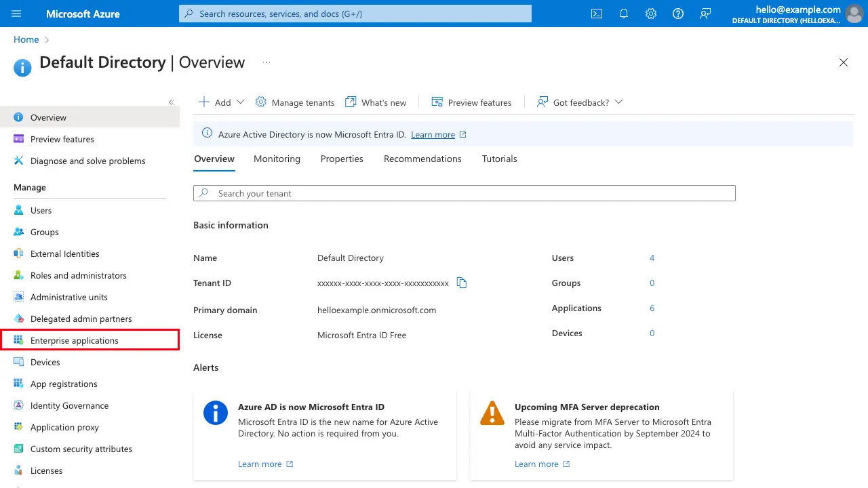Click the Devices icon in sidebar
Screen dimensions: 868x488
18,362
